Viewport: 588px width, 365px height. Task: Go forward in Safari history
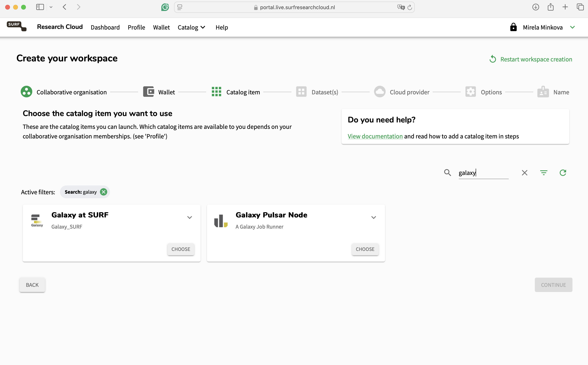pos(78,7)
